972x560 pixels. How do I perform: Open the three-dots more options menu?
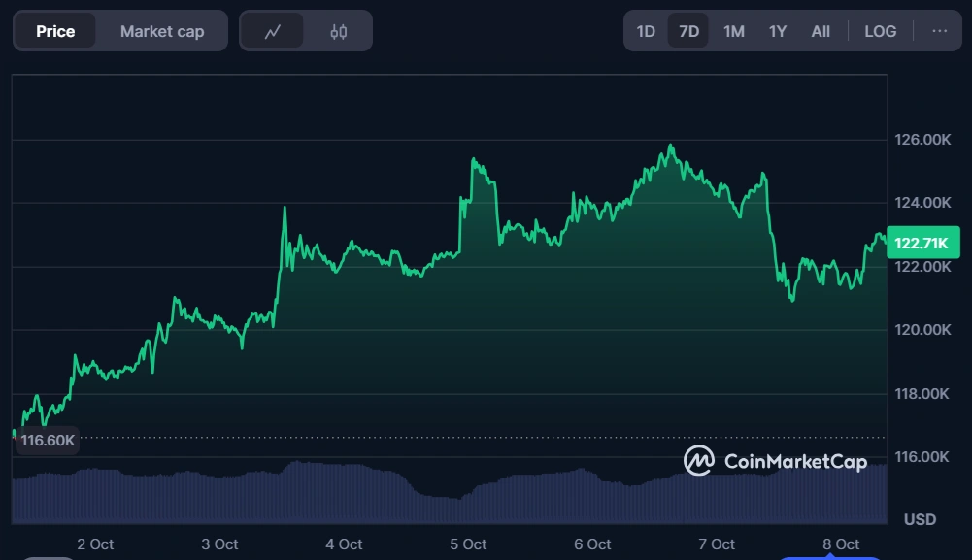(x=939, y=31)
